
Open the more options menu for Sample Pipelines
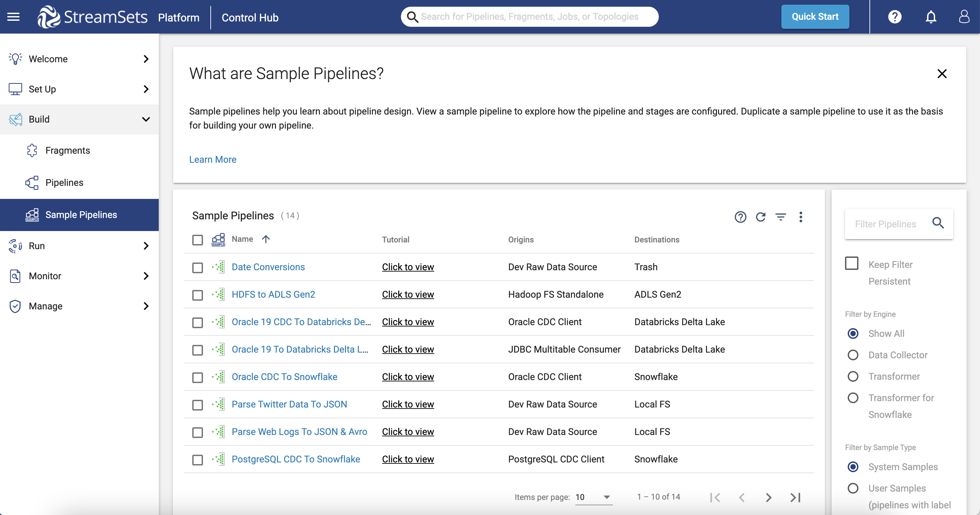(x=801, y=217)
